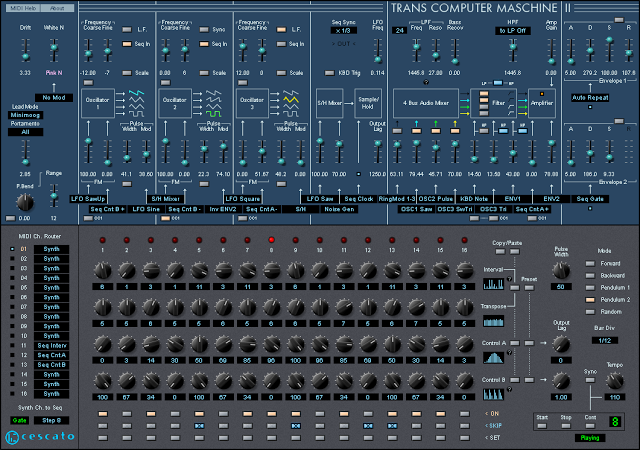
Task: Select Forward sequencer mode
Action: click(590, 264)
